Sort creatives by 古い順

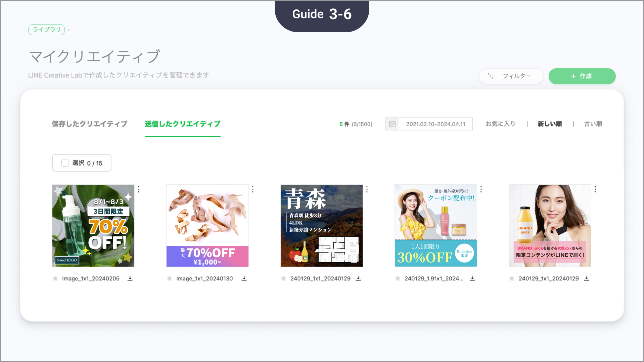(593, 124)
